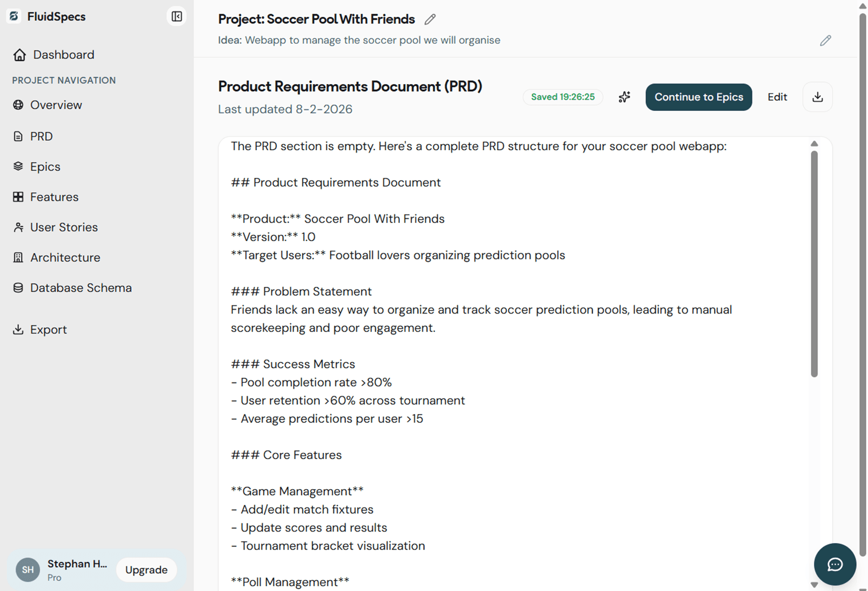Open Export in the sidebar

[48, 329]
